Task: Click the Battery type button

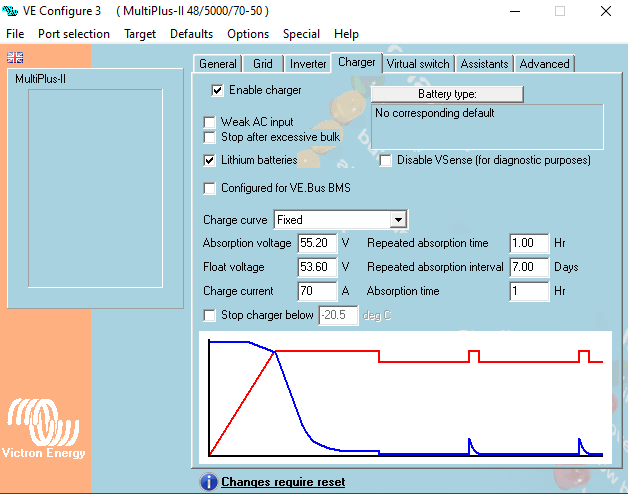Action: pos(447,94)
